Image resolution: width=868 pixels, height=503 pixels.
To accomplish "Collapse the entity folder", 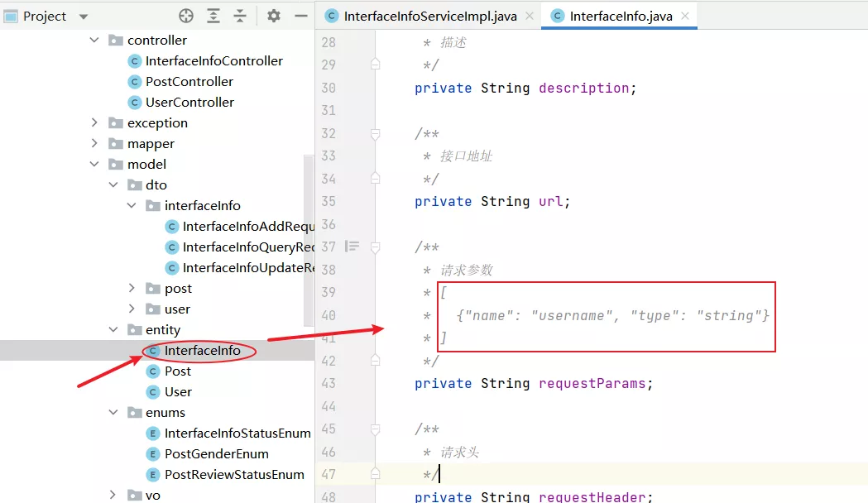I will tap(113, 329).
